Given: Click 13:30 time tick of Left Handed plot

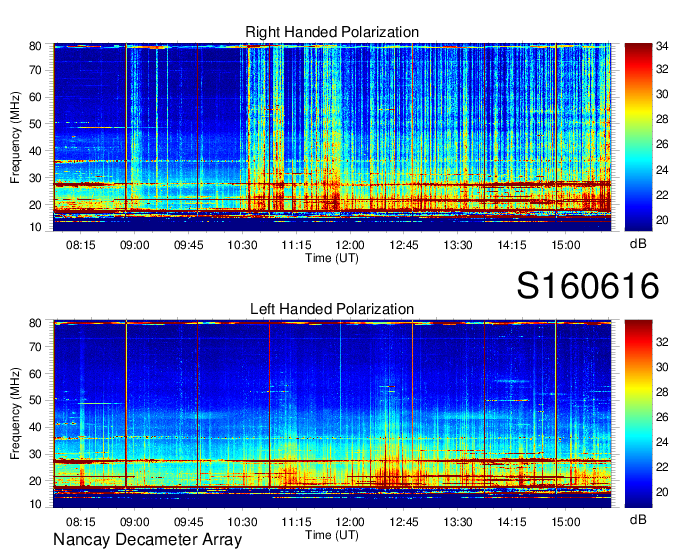Looking at the screenshot, I should (x=458, y=522).
